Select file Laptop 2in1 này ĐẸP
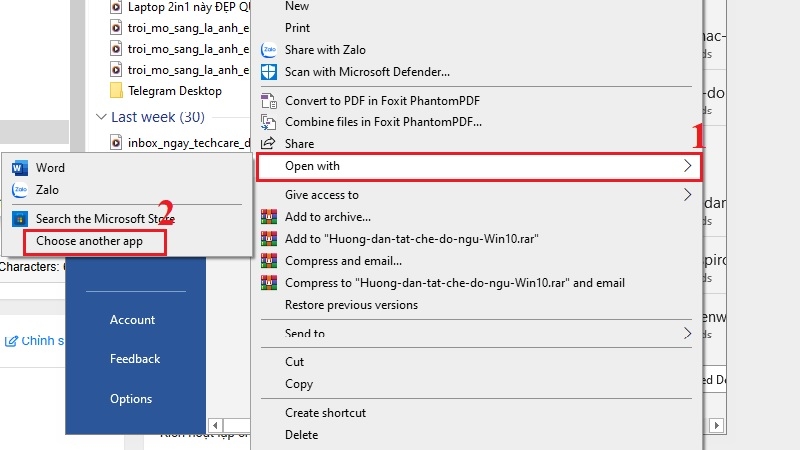The height and width of the screenshot is (450, 800). (189, 7)
